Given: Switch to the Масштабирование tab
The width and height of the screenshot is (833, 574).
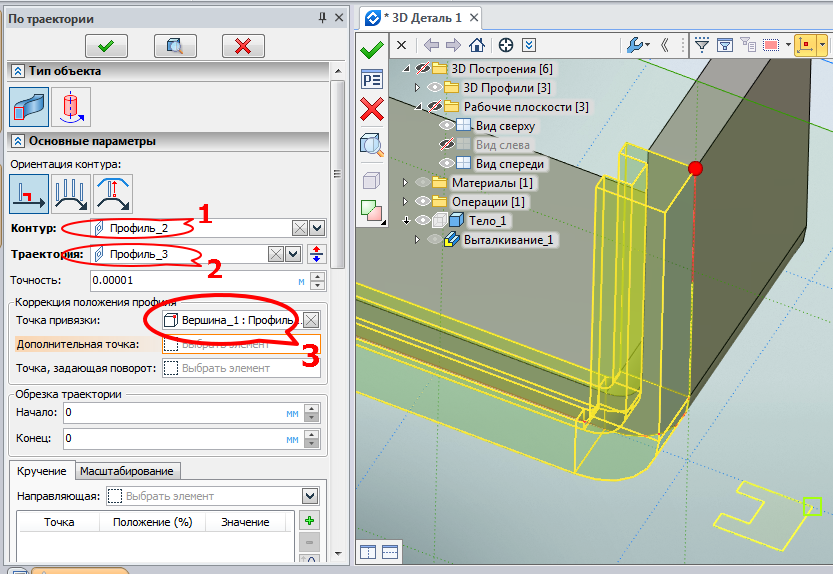Looking at the screenshot, I should pyautogui.click(x=127, y=471).
